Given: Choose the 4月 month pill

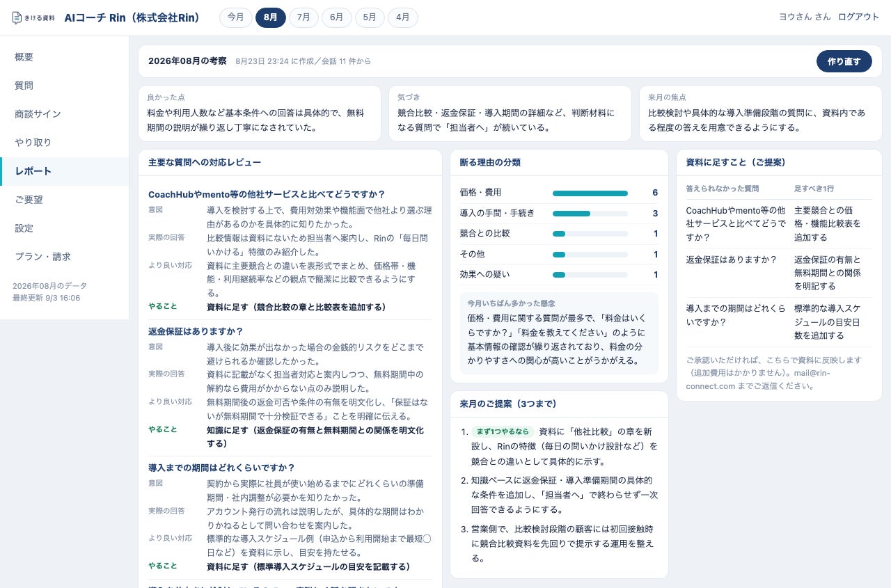Looking at the screenshot, I should 403,17.
